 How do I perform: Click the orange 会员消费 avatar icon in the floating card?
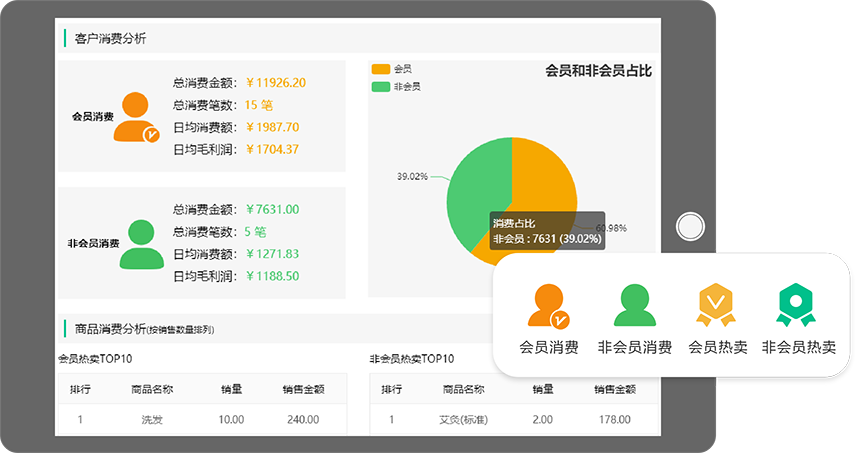[548, 306]
